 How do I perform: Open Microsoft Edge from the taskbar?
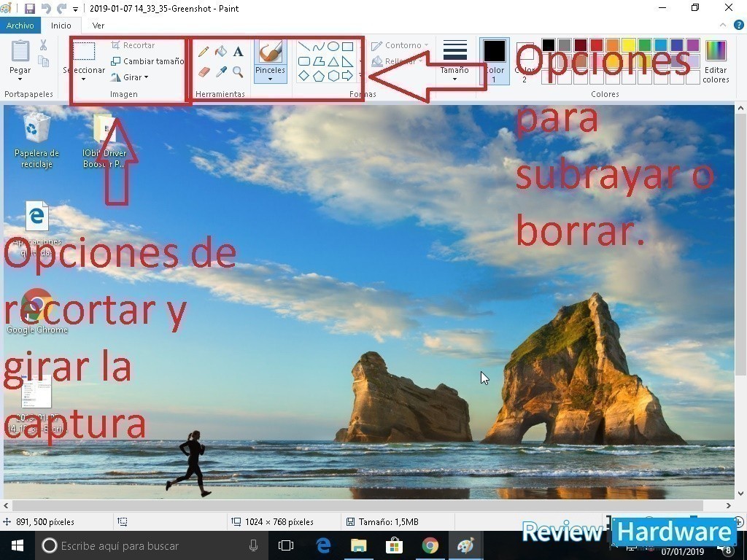pos(323,545)
